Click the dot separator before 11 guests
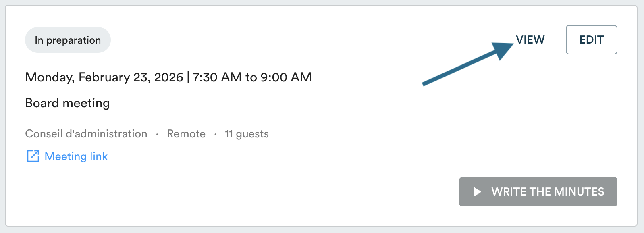 pyautogui.click(x=215, y=134)
